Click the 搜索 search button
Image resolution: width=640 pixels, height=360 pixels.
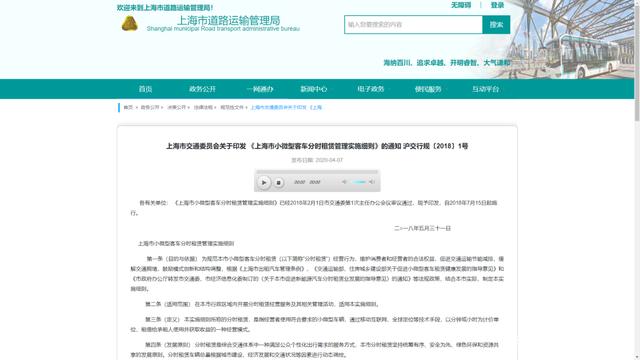click(x=496, y=25)
